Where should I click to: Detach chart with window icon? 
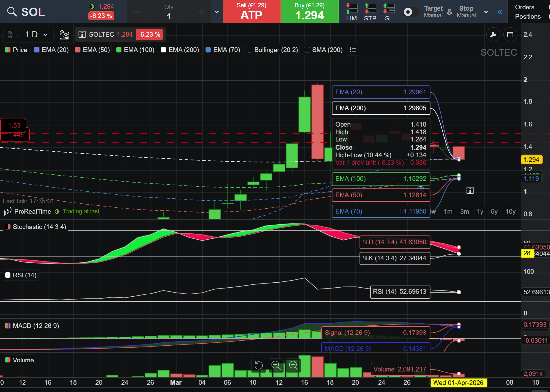[510, 34]
